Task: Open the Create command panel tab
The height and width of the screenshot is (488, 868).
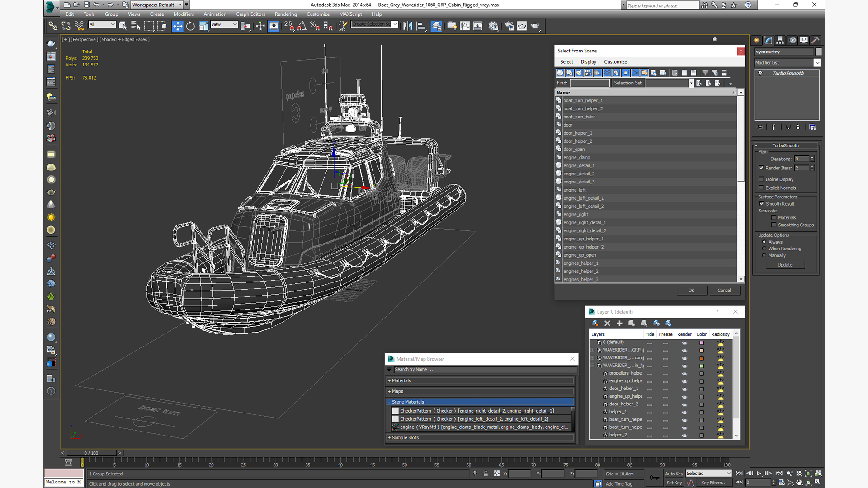Action: 757,40
